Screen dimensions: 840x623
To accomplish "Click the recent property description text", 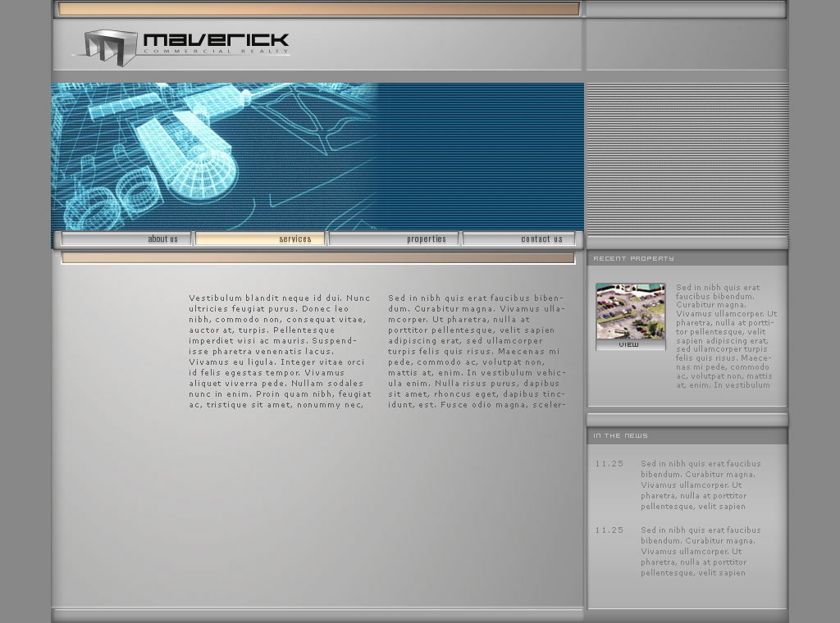I will click(725, 336).
